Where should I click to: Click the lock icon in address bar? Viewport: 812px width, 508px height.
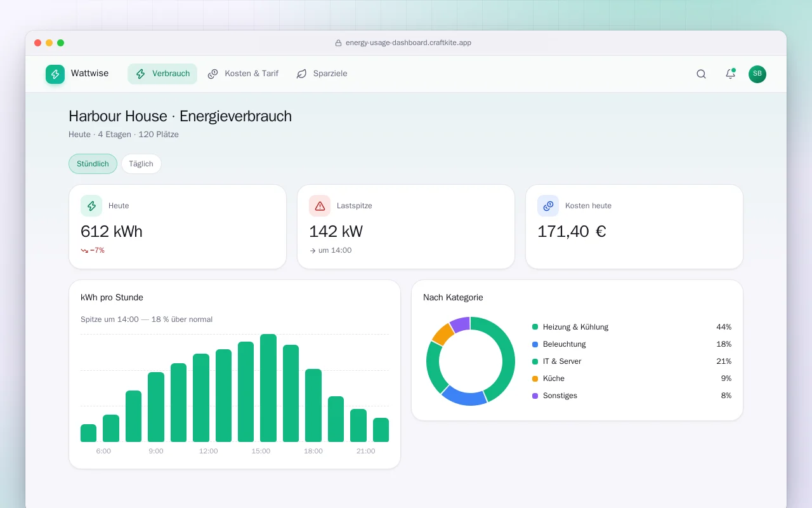339,43
